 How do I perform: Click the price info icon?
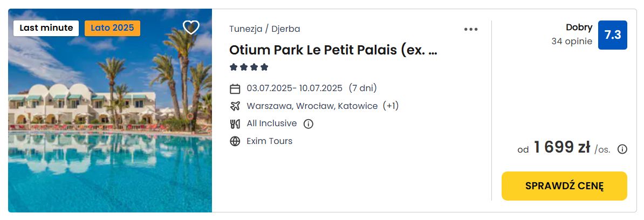622,149
